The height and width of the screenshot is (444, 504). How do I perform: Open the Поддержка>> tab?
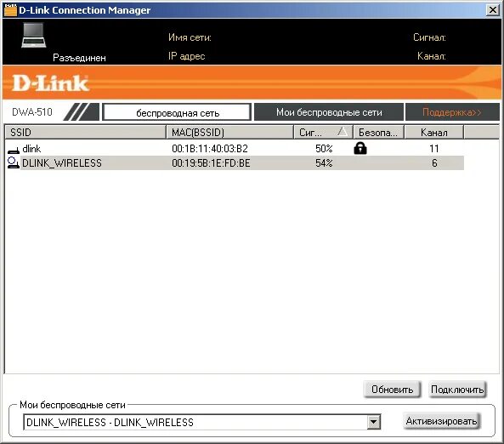452,112
